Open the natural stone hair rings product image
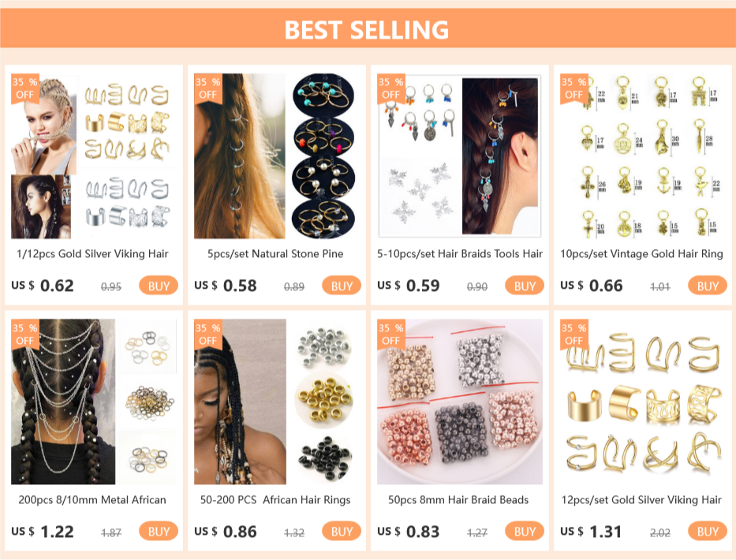 pyautogui.click(x=276, y=156)
